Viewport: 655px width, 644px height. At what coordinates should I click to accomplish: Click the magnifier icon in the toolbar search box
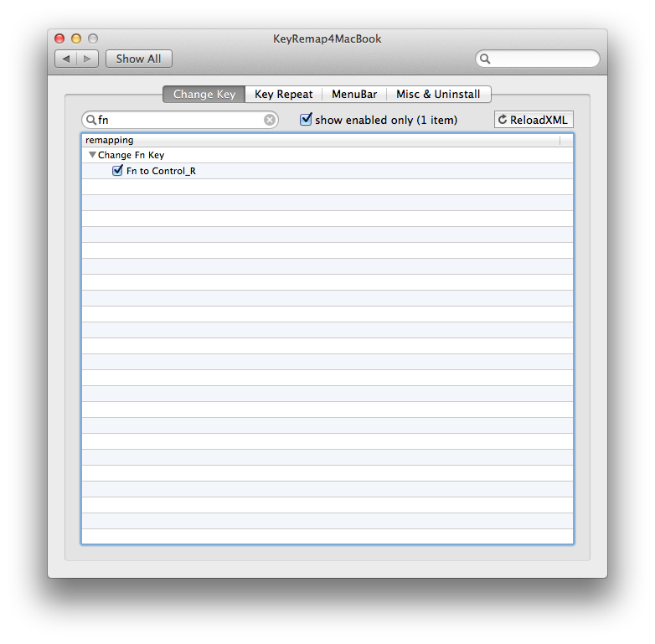click(x=485, y=59)
